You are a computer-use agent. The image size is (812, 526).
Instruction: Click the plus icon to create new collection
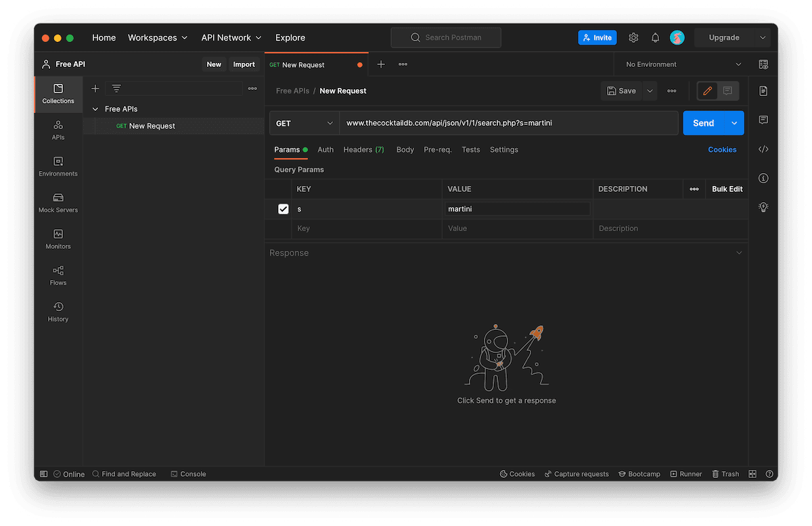[x=95, y=89]
